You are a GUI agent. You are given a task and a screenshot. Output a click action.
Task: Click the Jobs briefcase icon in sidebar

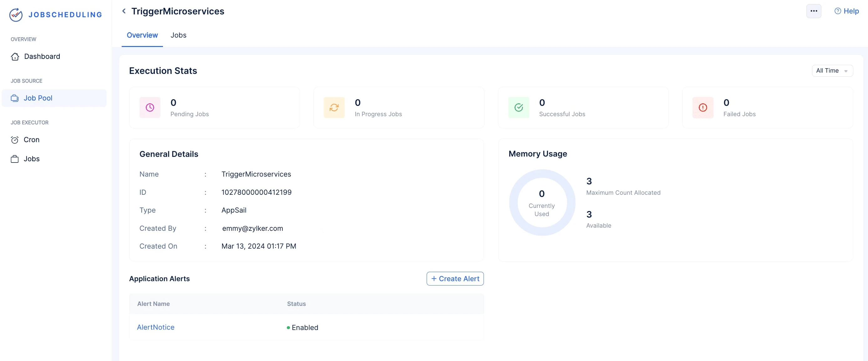coord(14,159)
